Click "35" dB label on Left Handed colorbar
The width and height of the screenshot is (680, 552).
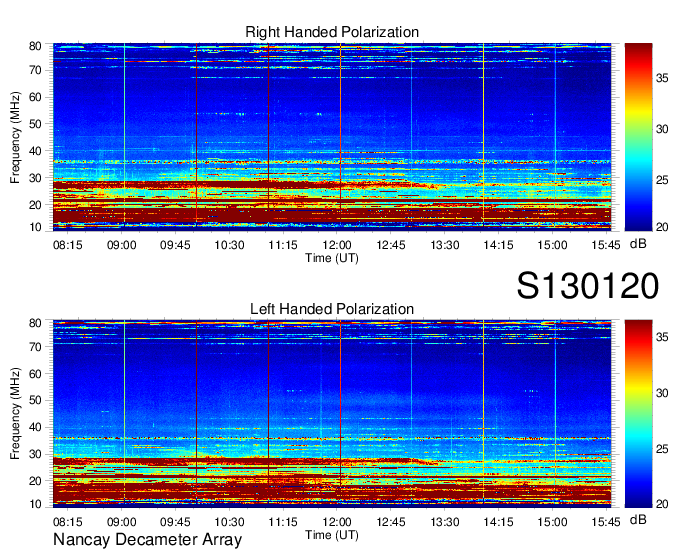pyautogui.click(x=662, y=337)
